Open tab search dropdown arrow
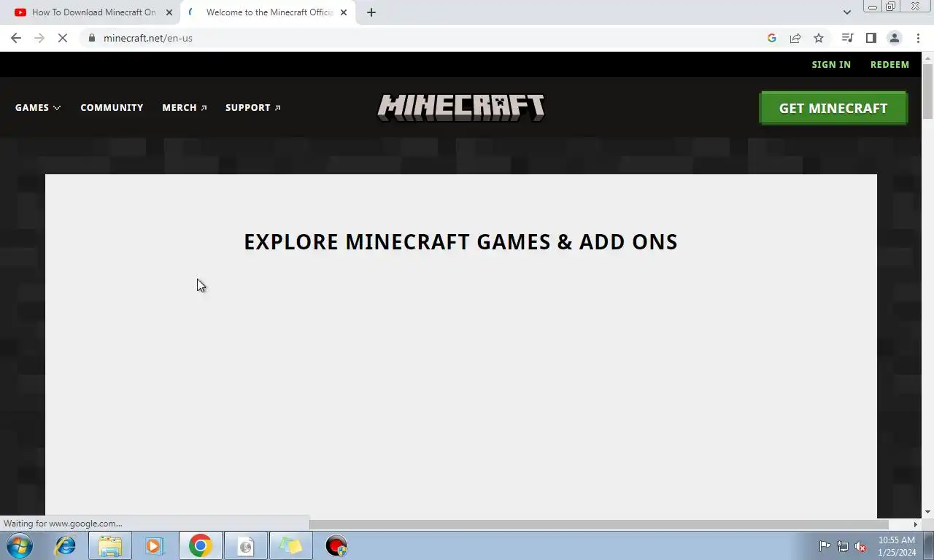 [x=846, y=12]
